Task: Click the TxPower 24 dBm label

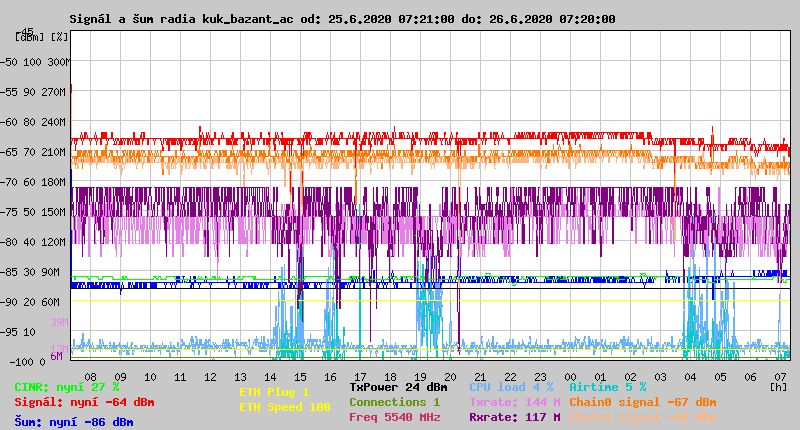Action: [398, 386]
